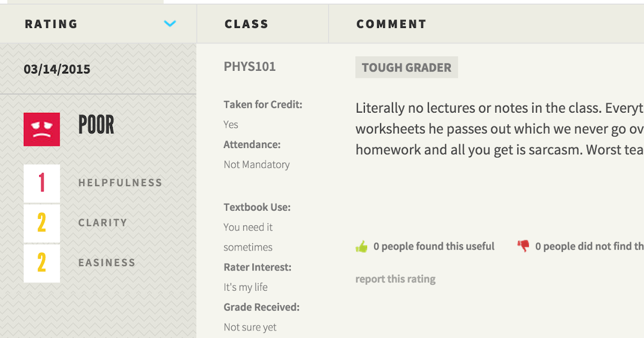
Task: Click the Helpfulness score box showing 1
Action: click(x=42, y=183)
